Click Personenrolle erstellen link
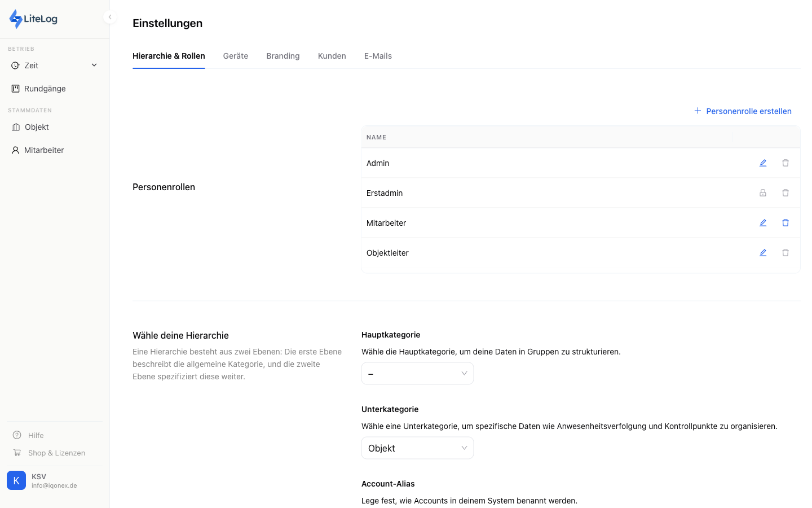 point(743,111)
